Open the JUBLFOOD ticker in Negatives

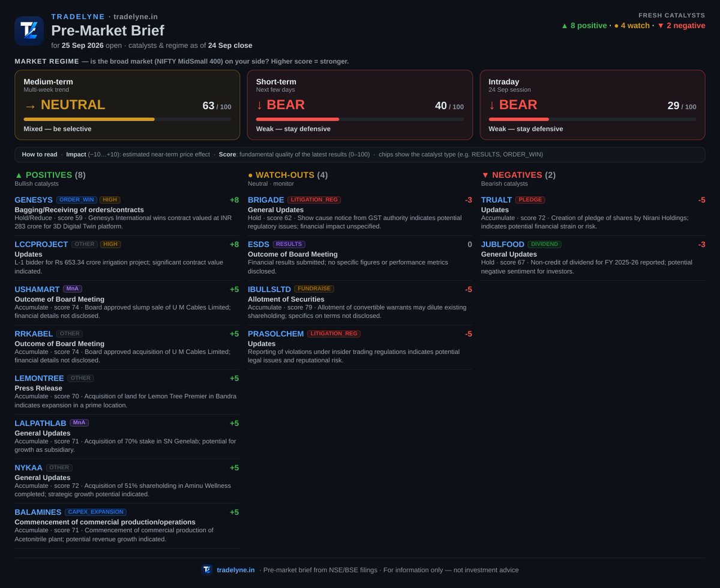tap(503, 244)
